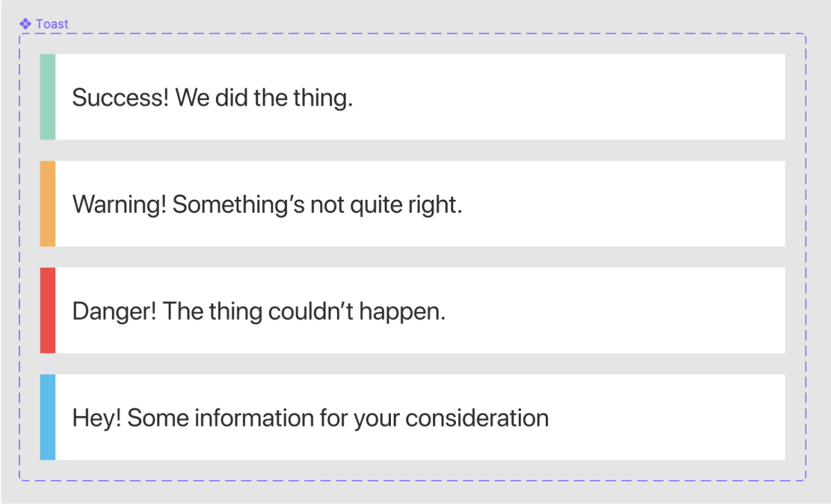Click the Toast component diamond icon
This screenshot has height=504, width=831.
click(x=26, y=24)
